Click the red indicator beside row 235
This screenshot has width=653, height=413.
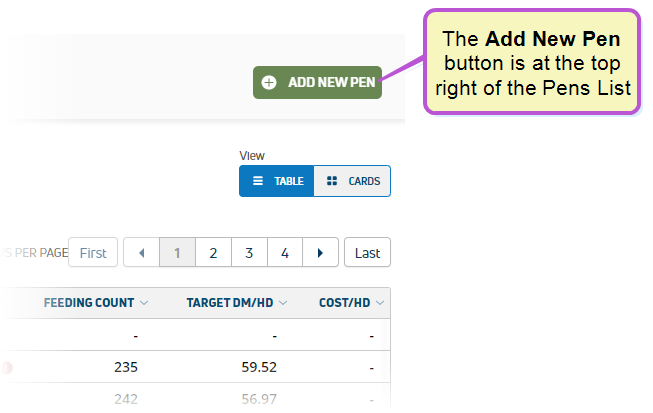[6, 368]
